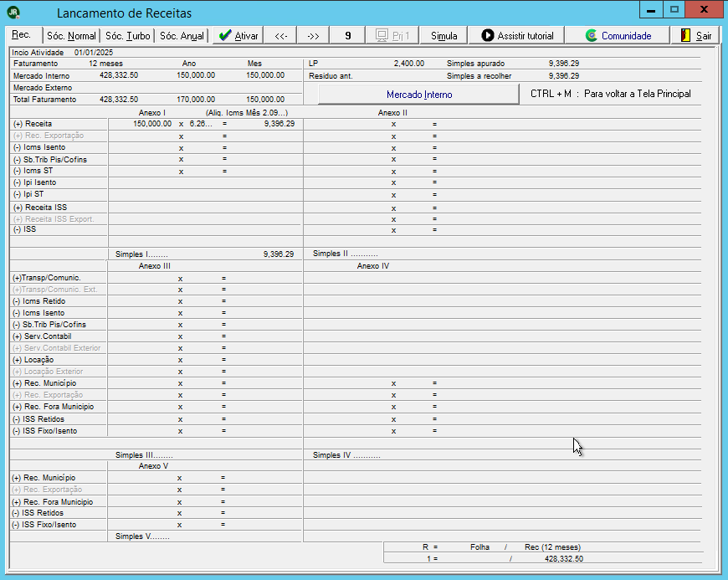Click the Anexo IV header
Screen dimensions: 728x580
373,266
